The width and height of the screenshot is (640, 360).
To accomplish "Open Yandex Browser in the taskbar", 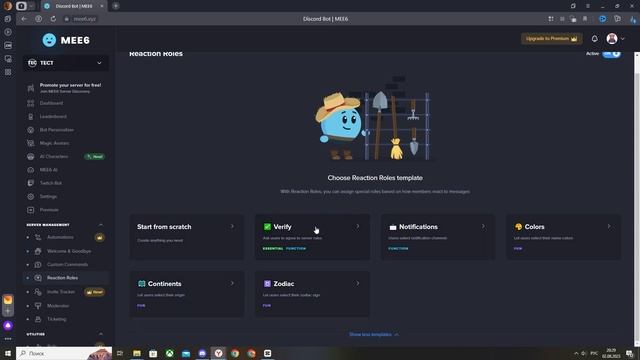I will (x=218, y=353).
